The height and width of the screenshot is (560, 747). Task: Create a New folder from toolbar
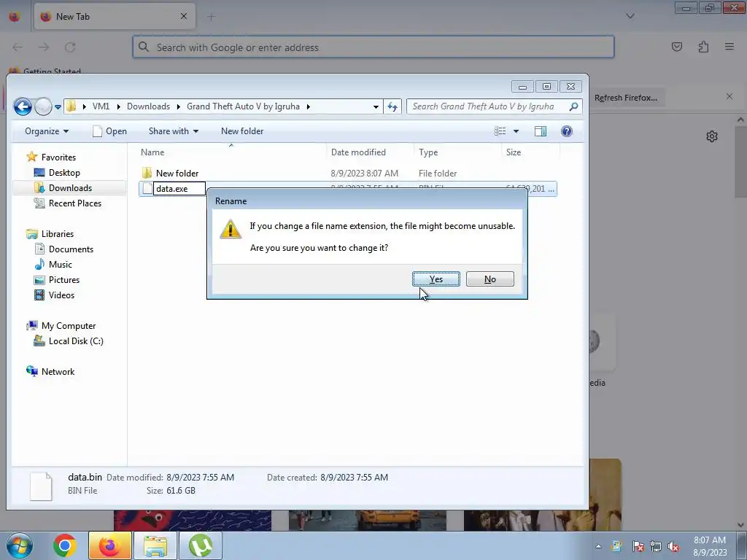pos(242,131)
